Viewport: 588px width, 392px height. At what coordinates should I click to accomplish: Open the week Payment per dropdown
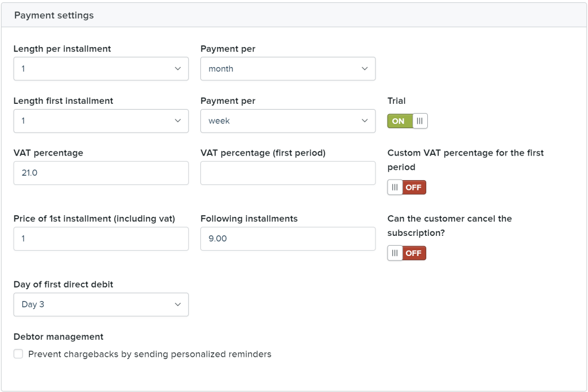pyautogui.click(x=288, y=121)
